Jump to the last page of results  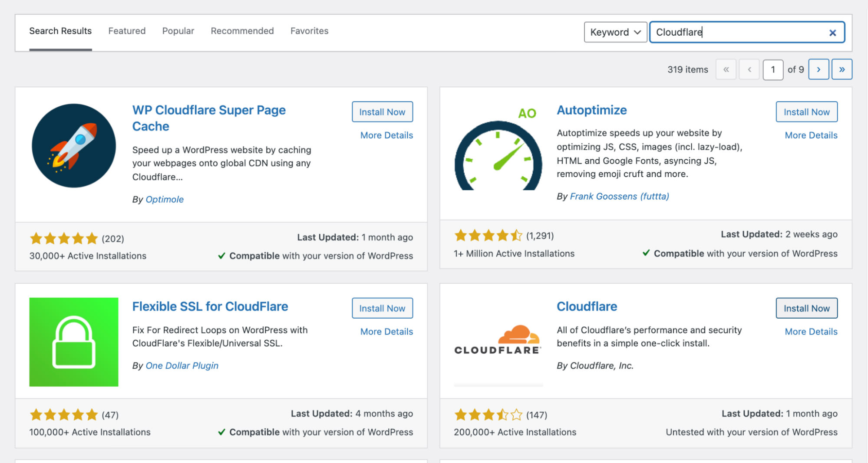[842, 69]
